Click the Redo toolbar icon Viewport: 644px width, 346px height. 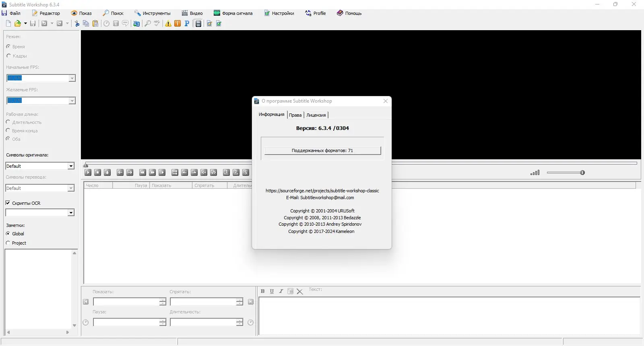coord(60,24)
